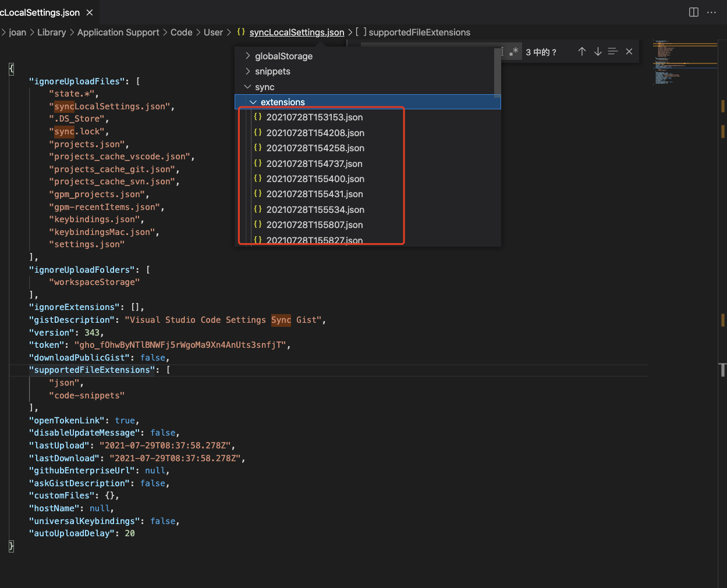727x588 pixels.
Task: Enable regular expression matching in find widget
Action: (x=515, y=51)
